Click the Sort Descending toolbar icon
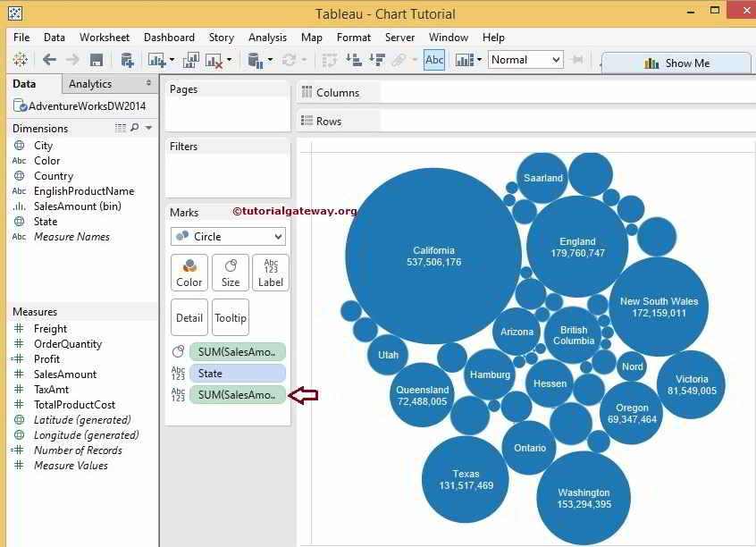The height and width of the screenshot is (547, 756). 376,60
